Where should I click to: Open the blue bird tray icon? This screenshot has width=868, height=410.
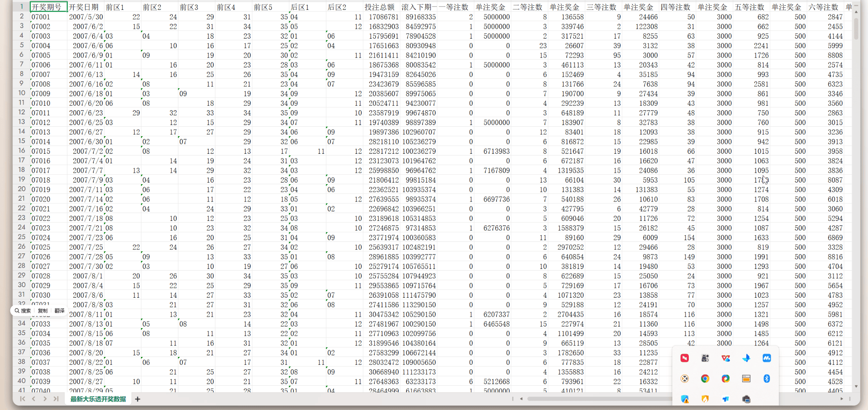pyautogui.click(x=746, y=358)
